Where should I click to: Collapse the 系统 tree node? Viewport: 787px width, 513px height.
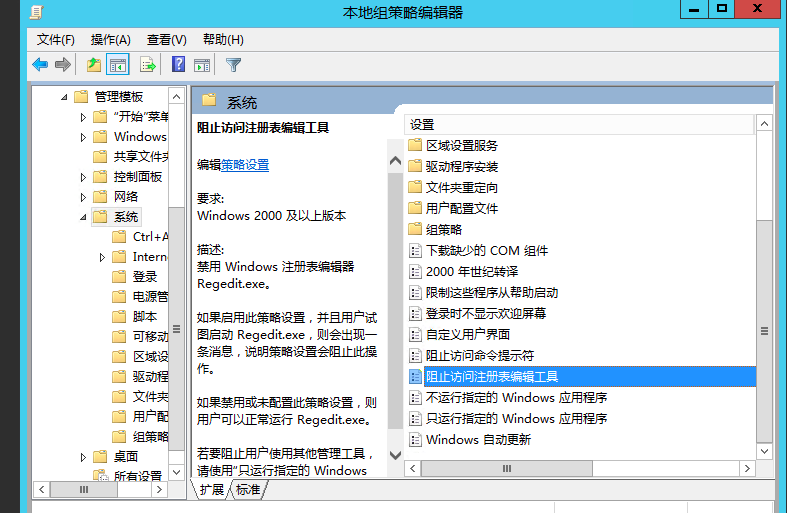tap(83, 217)
